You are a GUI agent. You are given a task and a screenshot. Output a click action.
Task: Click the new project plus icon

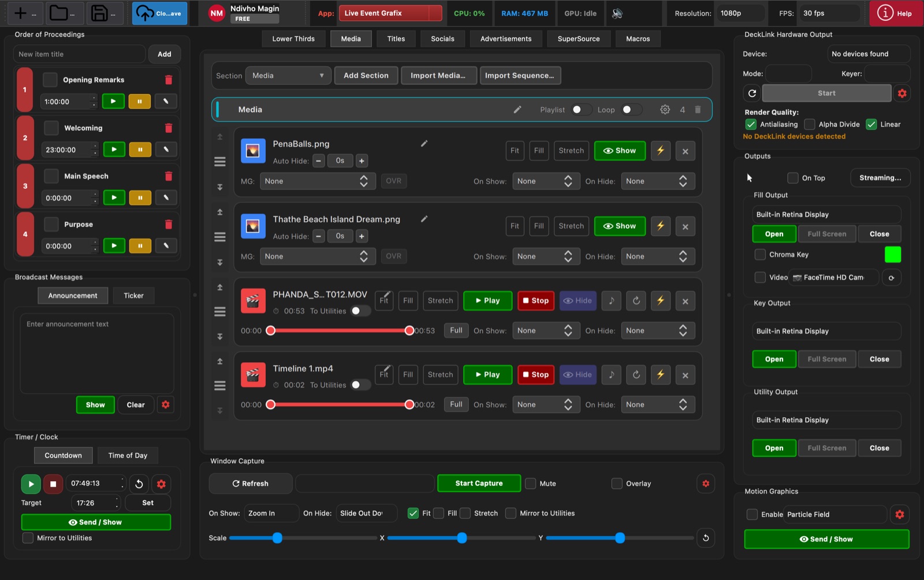[x=20, y=13]
